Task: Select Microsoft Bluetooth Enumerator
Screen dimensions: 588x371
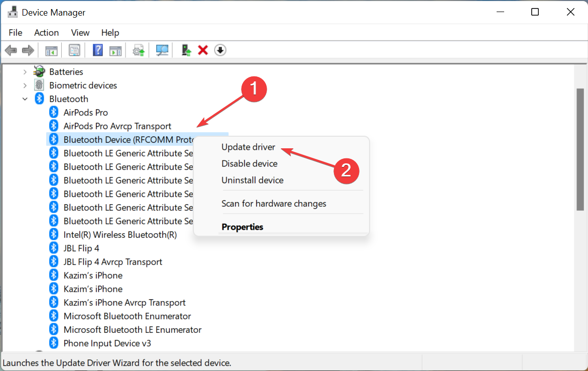Action: click(127, 316)
